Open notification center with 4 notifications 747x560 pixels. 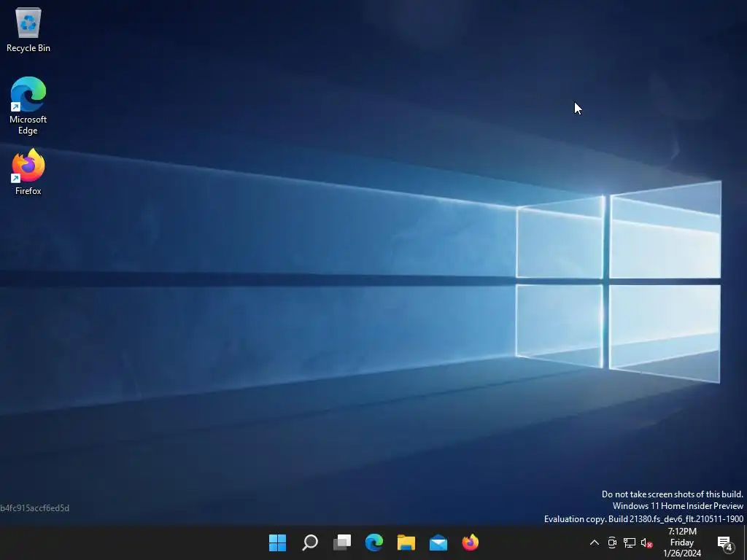pyautogui.click(x=725, y=542)
